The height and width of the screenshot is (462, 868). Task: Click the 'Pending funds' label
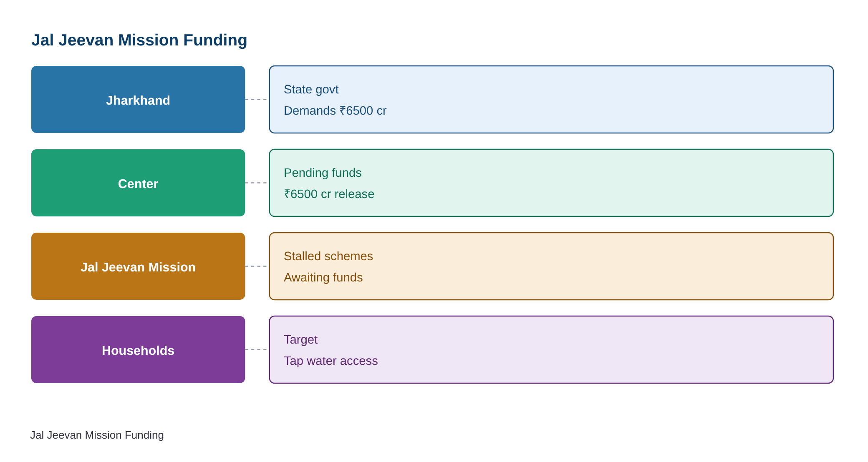pos(323,173)
